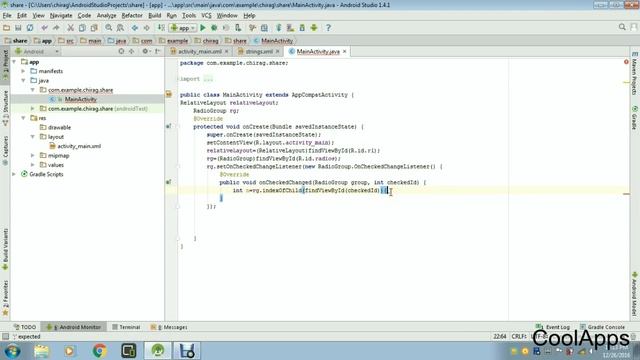Image resolution: width=640 pixels, height=360 pixels.
Task: Click the Forward navigation arrow icon
Action: point(147,28)
